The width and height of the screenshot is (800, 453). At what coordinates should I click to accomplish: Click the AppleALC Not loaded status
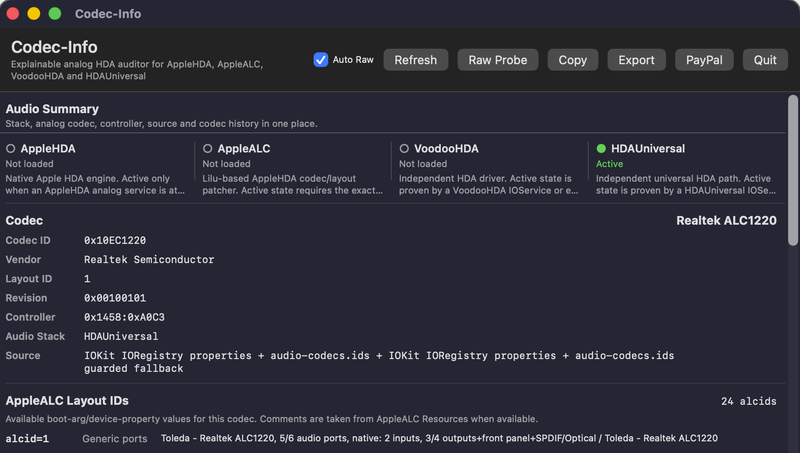226,164
